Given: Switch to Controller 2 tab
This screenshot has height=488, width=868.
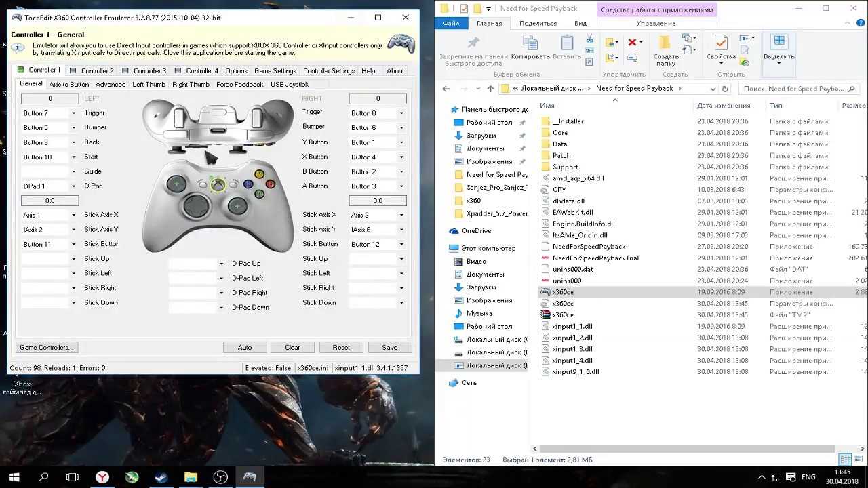Looking at the screenshot, I should [x=92, y=70].
